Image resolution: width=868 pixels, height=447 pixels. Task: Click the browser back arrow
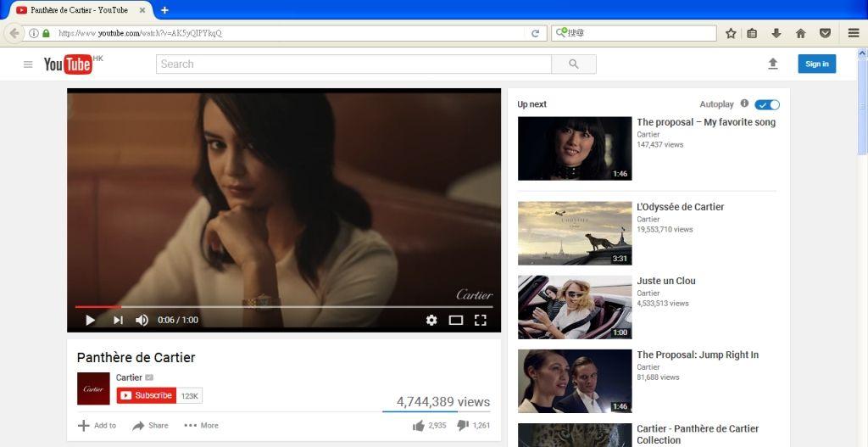point(14,33)
